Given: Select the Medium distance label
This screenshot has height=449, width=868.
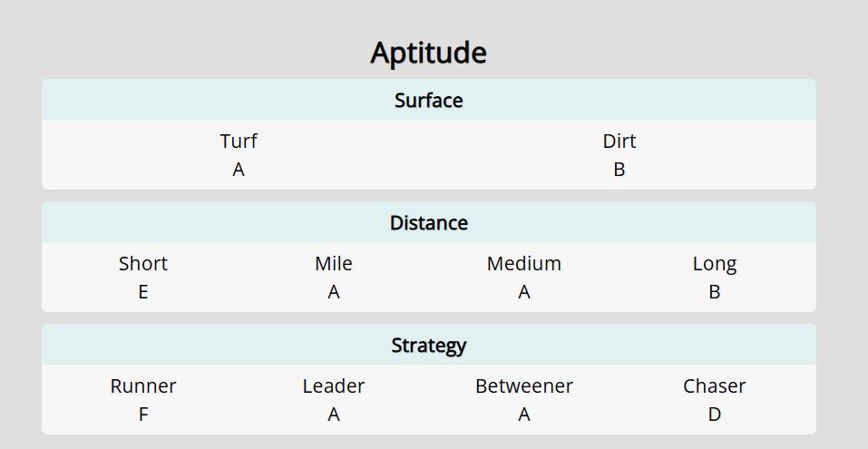Looking at the screenshot, I should 524,263.
